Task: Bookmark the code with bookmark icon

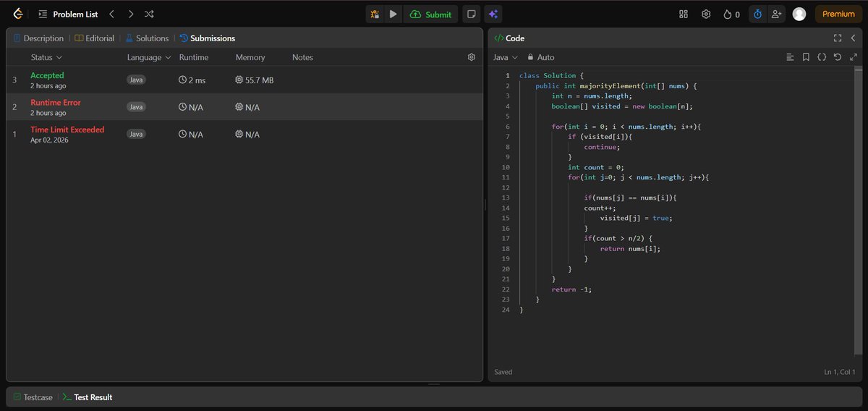Action: coord(806,57)
